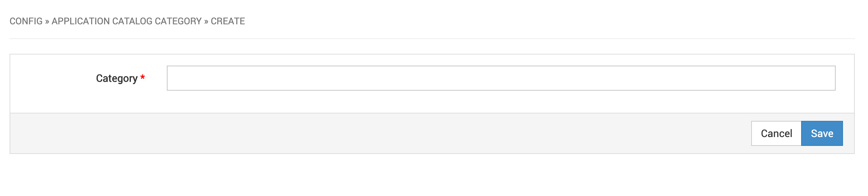Image resolution: width=868 pixels, height=196 pixels.
Task: Focus the Category text input field
Action: coord(501,78)
